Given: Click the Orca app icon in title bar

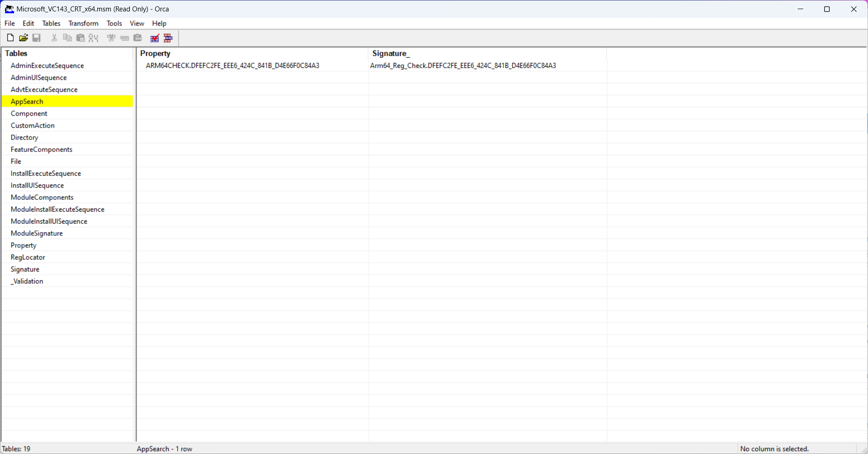Looking at the screenshot, I should tap(9, 9).
